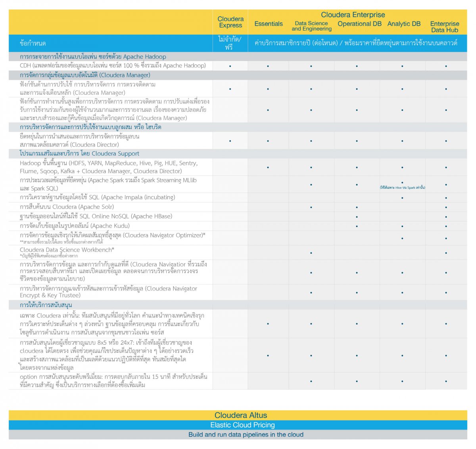Click the ค่าบริการสมาชิกรายปี subscription pricing text
Viewport: 476px width, 449px height.
click(356, 43)
